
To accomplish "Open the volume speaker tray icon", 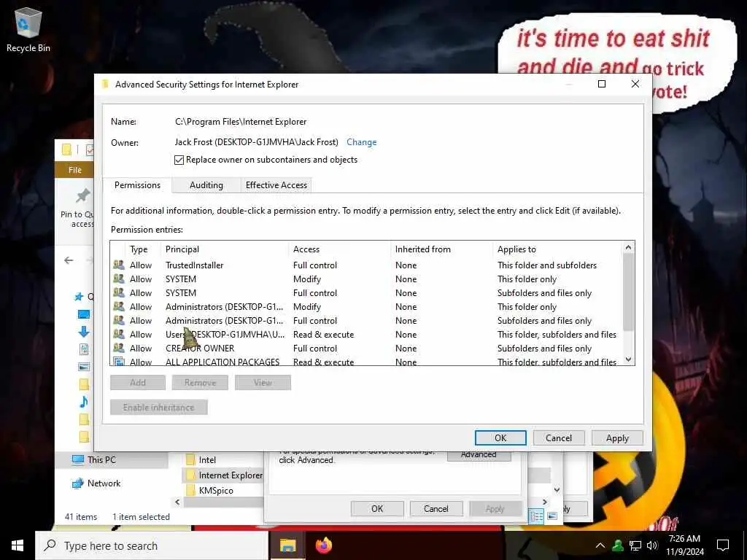I will coord(652,545).
